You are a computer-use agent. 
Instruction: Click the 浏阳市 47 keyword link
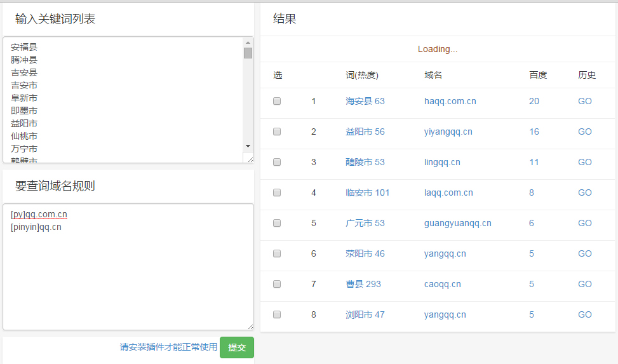(365, 314)
